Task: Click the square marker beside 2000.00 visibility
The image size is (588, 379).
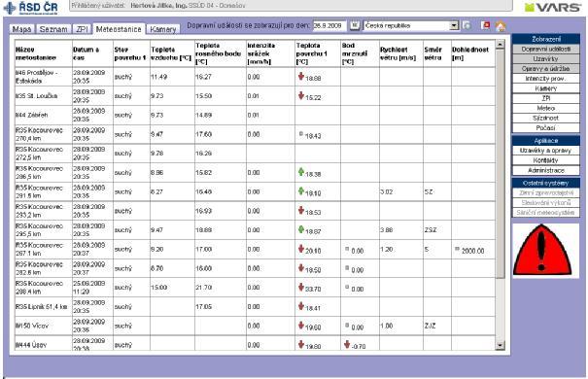Action: click(x=457, y=249)
